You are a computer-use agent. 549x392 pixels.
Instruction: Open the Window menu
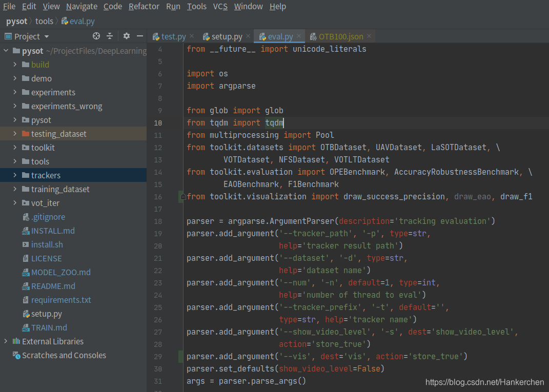click(248, 6)
